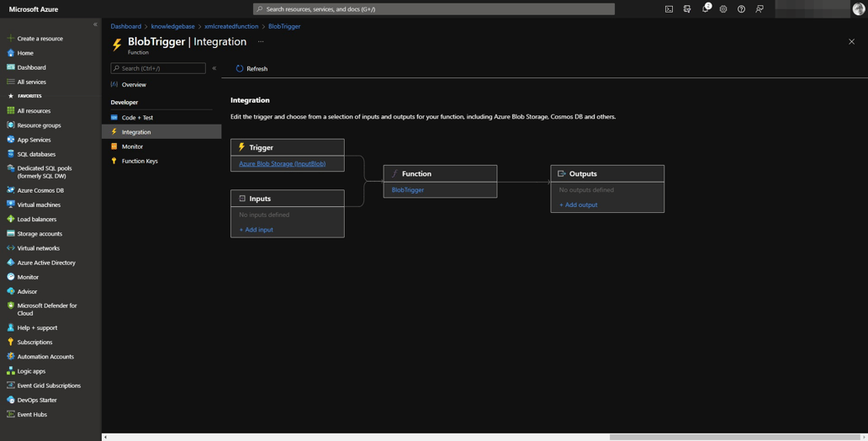Open Cloud Shell from top bar
Image resolution: width=868 pixels, height=441 pixels.
pos(669,9)
